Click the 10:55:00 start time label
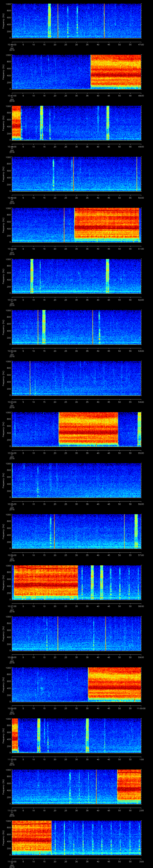This screenshot has width=153, height=868. pyautogui.click(x=12, y=504)
